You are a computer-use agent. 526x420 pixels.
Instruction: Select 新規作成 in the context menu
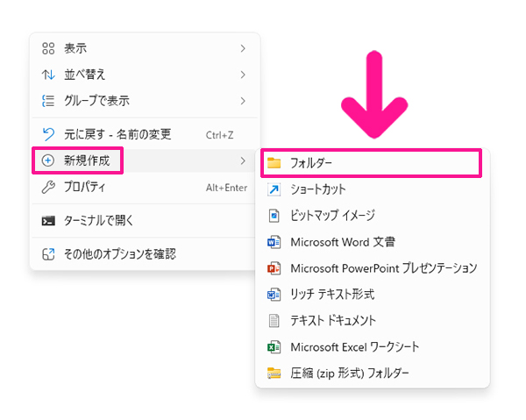(87, 160)
